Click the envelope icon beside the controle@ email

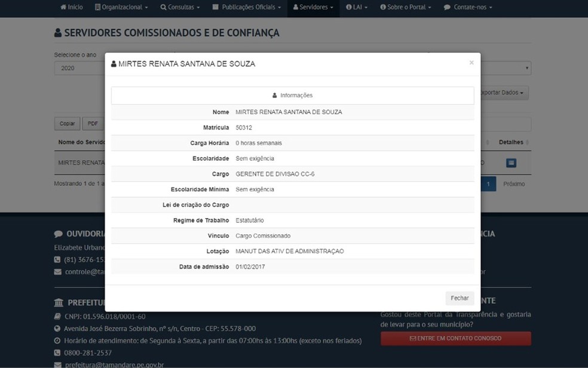pos(57,272)
